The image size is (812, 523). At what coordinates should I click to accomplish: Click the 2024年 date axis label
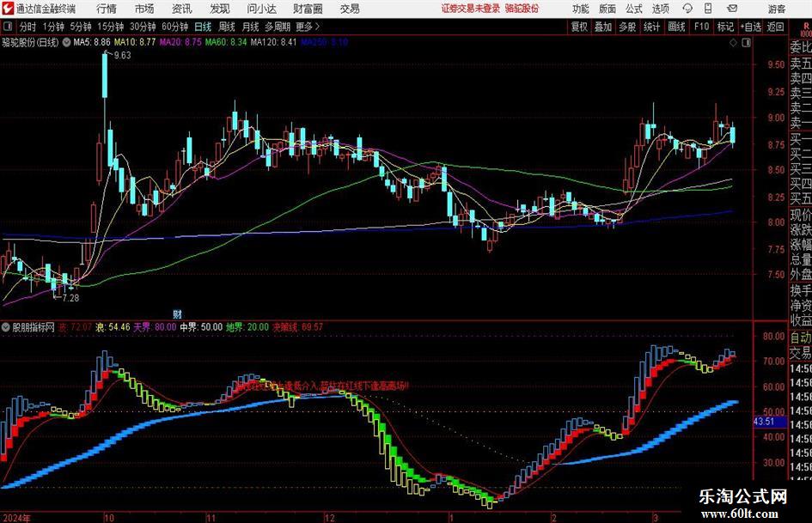pos(16,518)
